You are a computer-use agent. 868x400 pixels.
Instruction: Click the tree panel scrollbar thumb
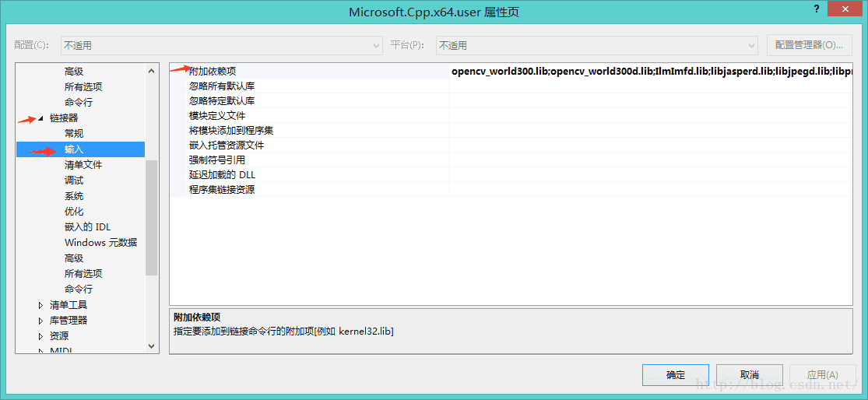point(152,217)
